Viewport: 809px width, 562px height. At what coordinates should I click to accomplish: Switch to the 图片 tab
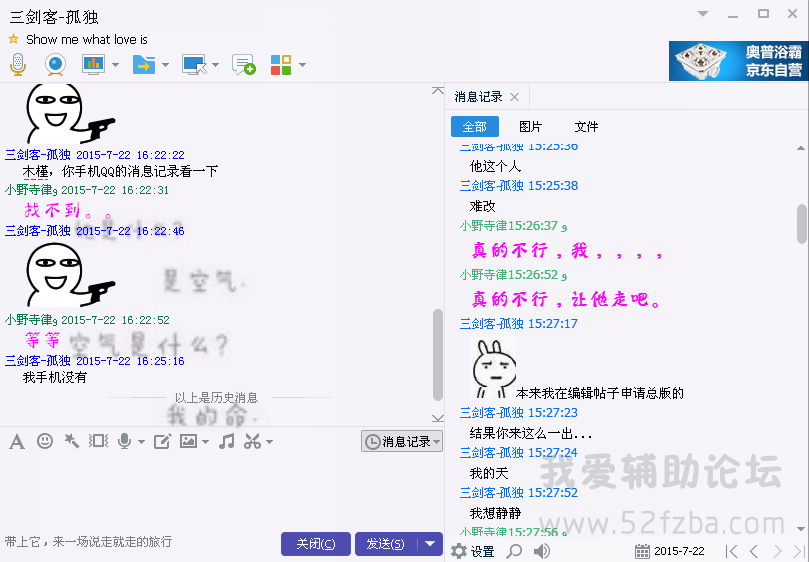pos(530,127)
